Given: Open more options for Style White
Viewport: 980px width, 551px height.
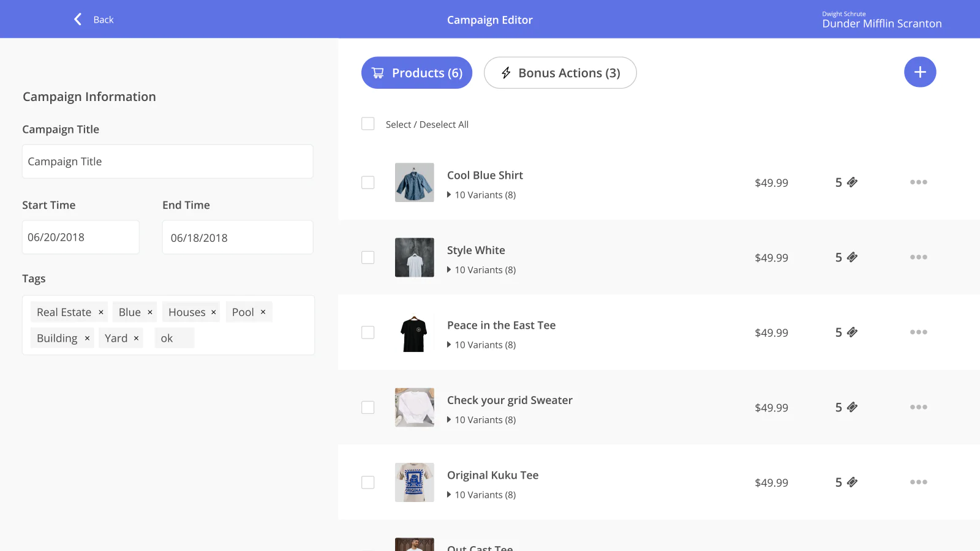Looking at the screenshot, I should tap(918, 257).
